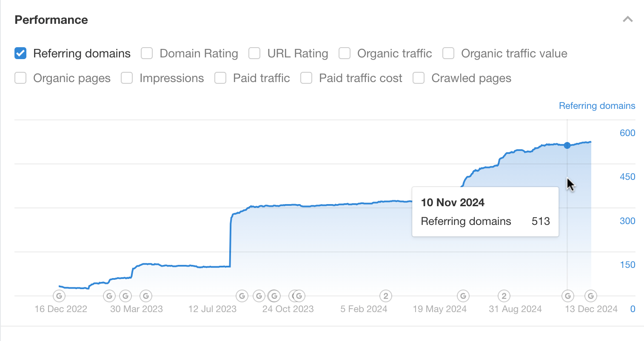
Task: Click the "2" event marker near 5 Feb 2024
Action: [x=386, y=296]
